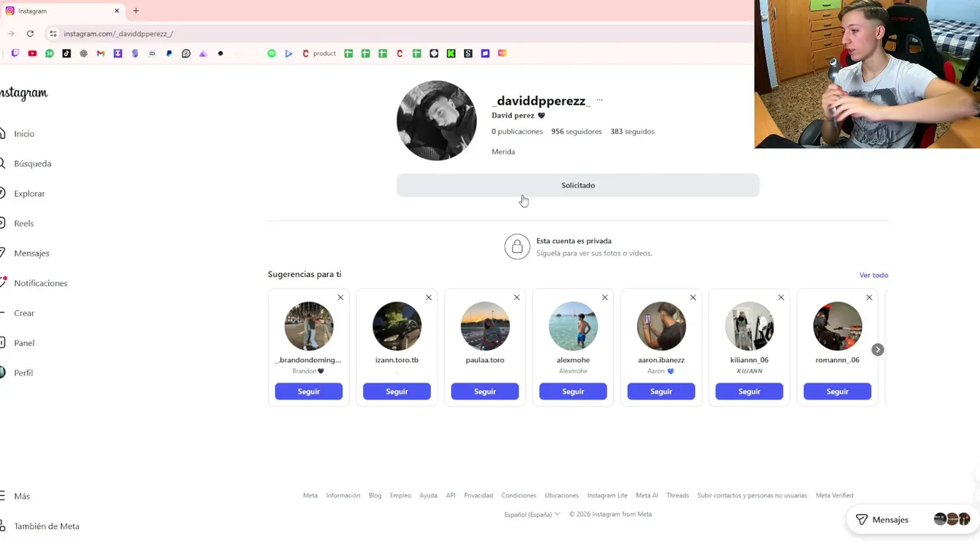Click the Solicitado button
This screenshot has width=980, height=551.
pos(578,185)
